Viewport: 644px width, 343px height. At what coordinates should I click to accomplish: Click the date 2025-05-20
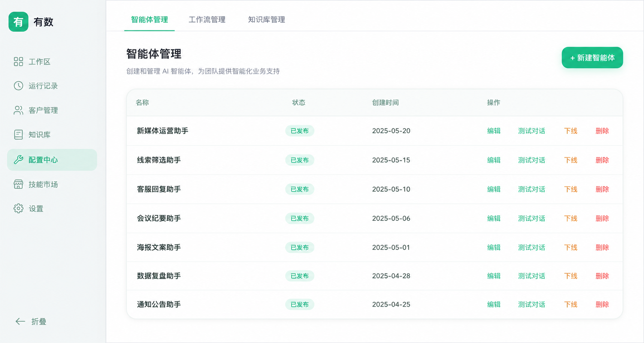[391, 131]
